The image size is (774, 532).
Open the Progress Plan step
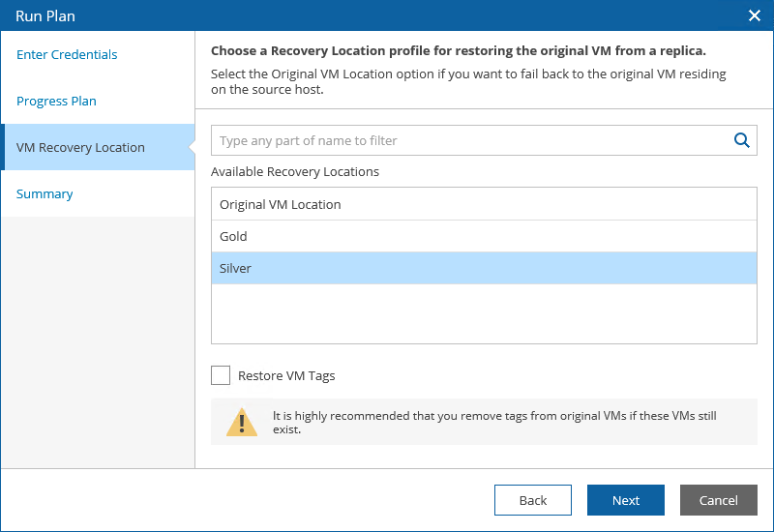(56, 102)
